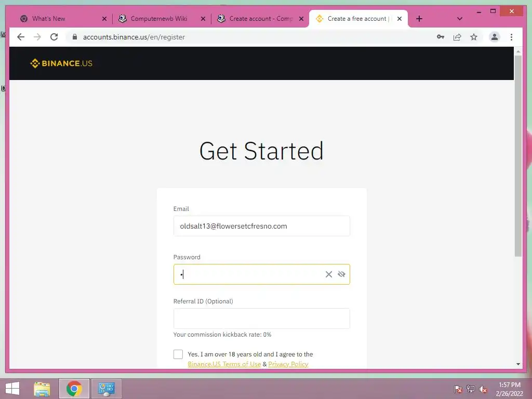Minimize the Chrome window
This screenshot has height=399, width=532.
478,11
